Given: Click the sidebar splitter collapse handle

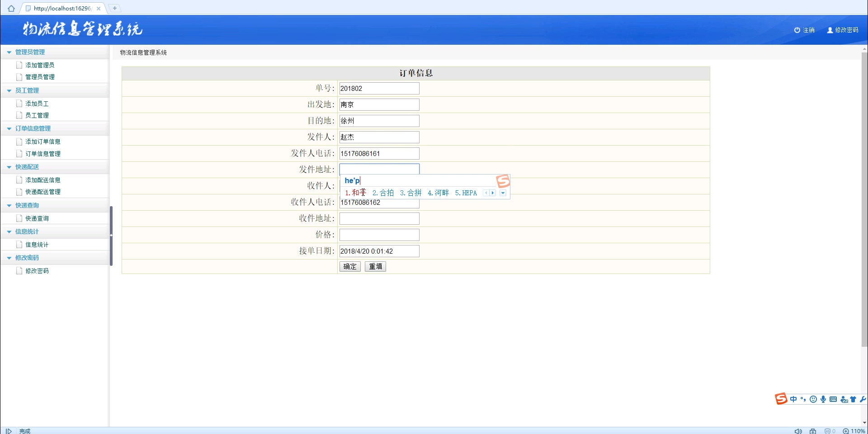Looking at the screenshot, I should pos(111,236).
